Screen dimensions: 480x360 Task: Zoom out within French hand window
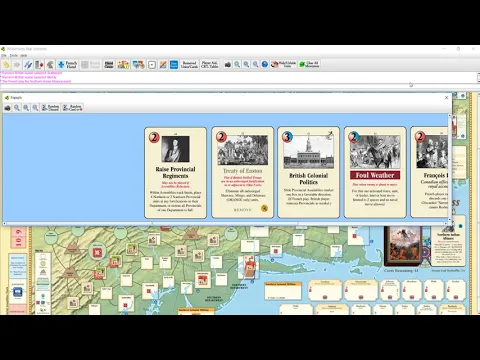pos(35,108)
